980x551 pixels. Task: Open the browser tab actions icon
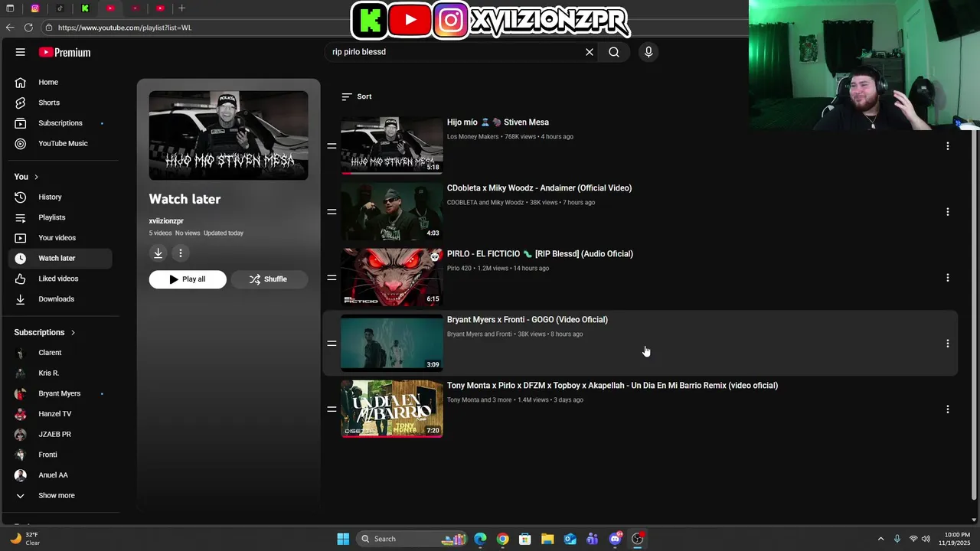tap(10, 8)
